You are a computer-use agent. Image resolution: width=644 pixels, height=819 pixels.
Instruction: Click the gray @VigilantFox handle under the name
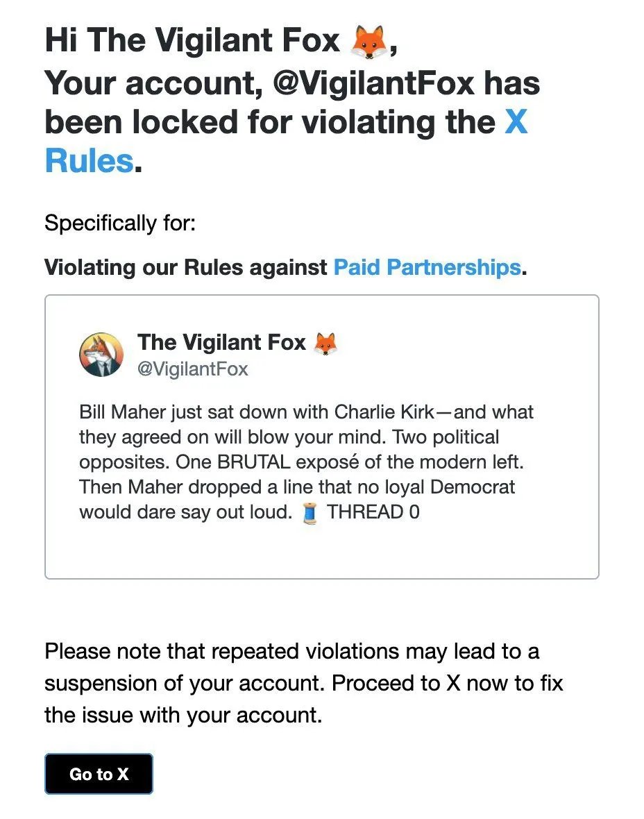(x=192, y=369)
